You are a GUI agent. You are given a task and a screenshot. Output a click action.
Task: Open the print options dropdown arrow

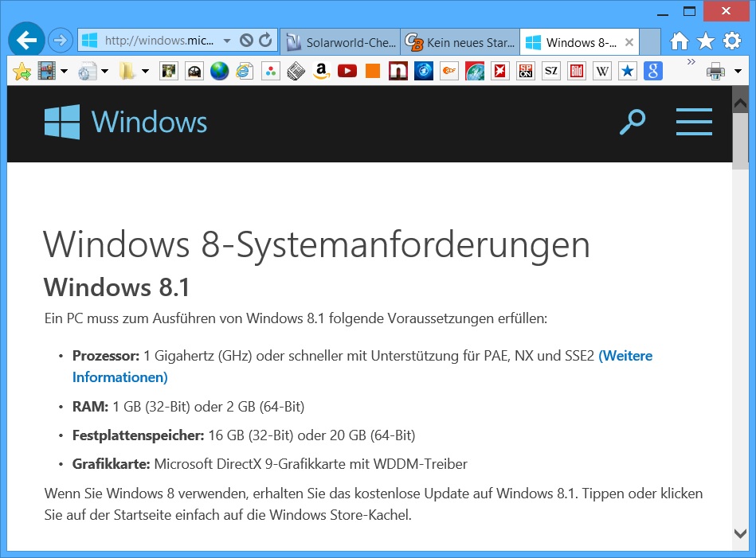pyautogui.click(x=738, y=72)
